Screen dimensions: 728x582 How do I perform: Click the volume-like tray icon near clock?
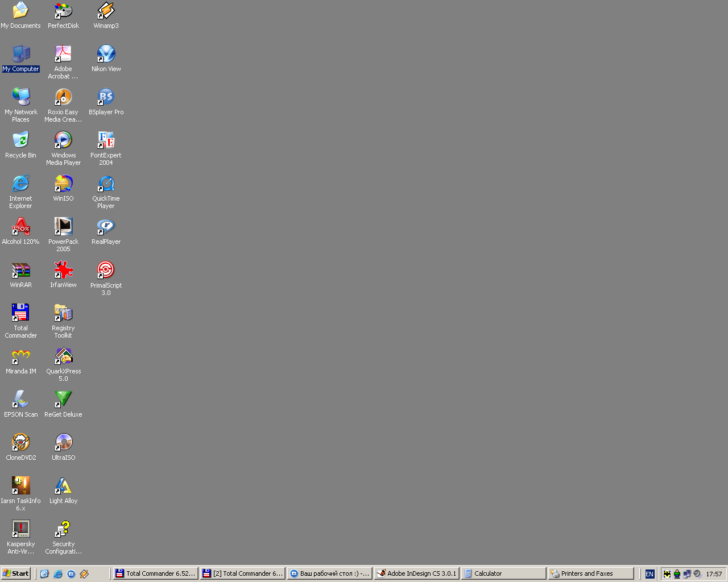(x=697, y=574)
